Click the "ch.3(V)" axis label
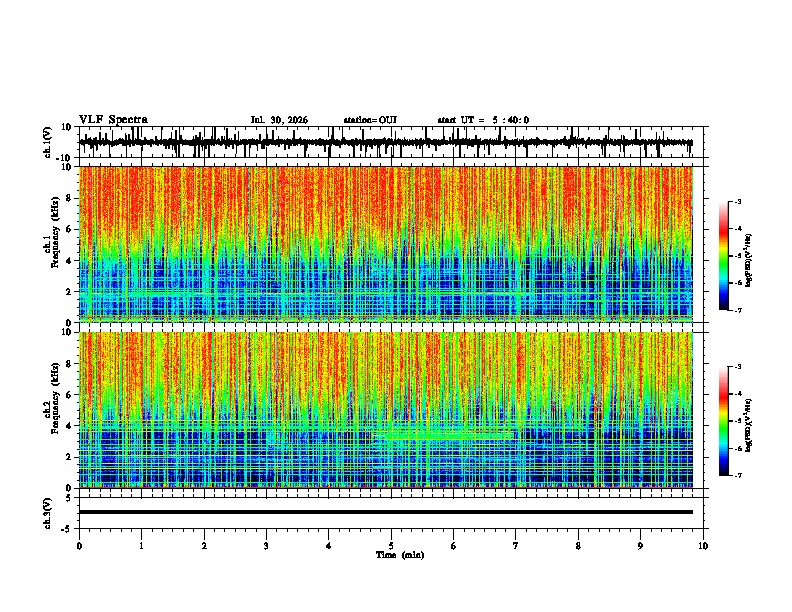Screen dimensions: 792x612 pyautogui.click(x=48, y=513)
